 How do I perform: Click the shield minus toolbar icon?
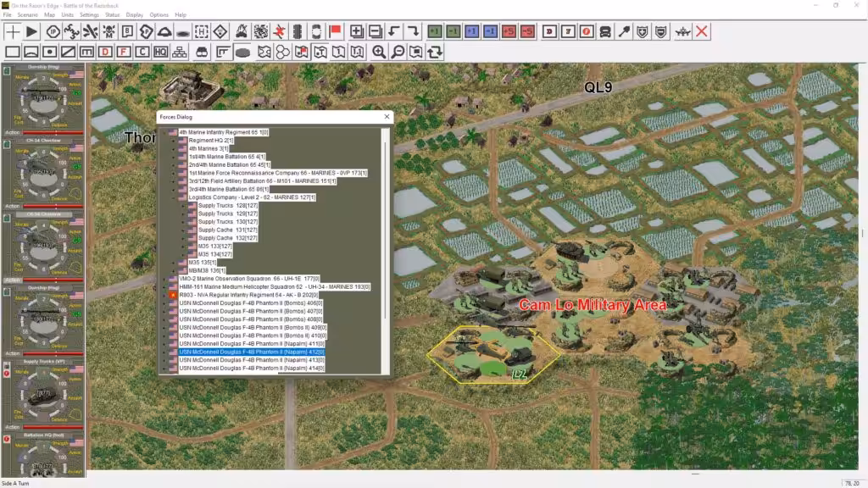(x=661, y=31)
